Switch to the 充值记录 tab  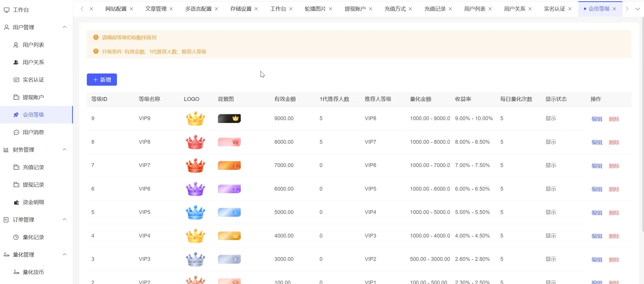[x=435, y=9]
